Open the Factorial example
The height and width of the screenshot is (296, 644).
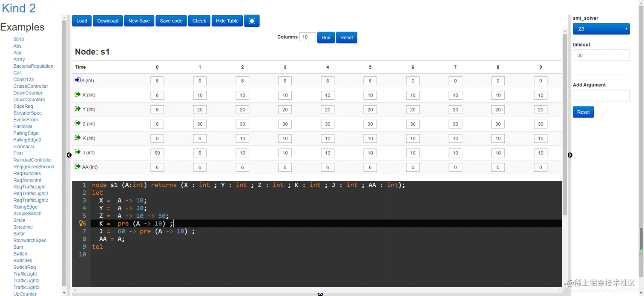click(23, 126)
